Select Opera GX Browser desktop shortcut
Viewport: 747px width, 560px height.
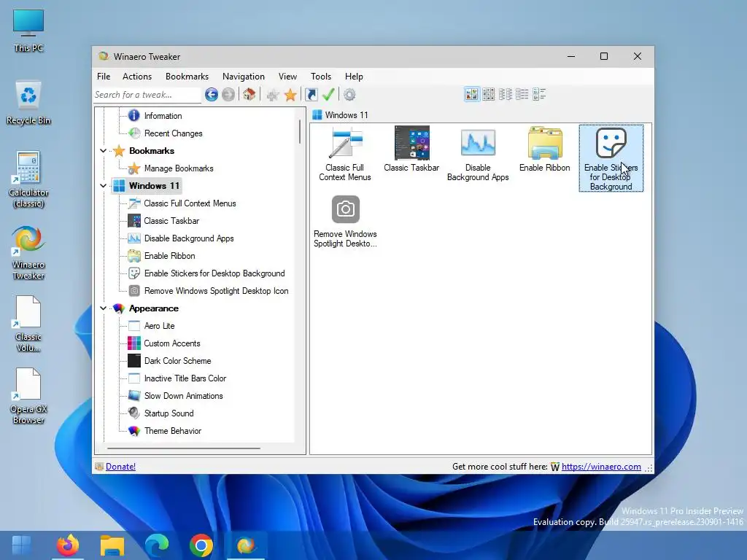click(28, 396)
